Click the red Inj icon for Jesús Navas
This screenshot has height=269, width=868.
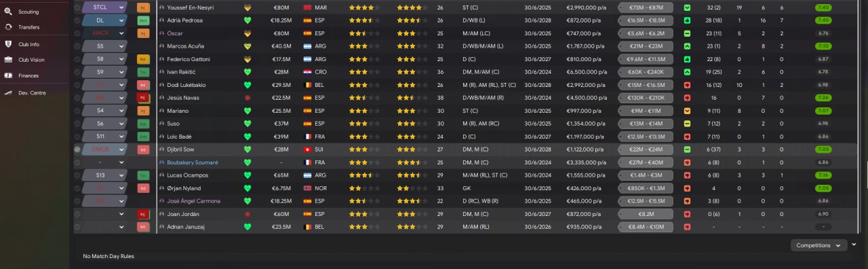tap(143, 98)
